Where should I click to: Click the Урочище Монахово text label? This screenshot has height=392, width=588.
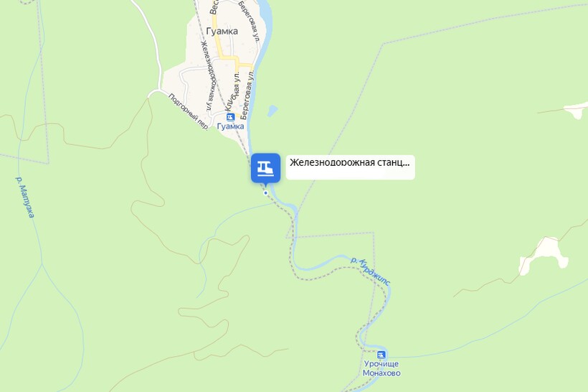pos(381,368)
